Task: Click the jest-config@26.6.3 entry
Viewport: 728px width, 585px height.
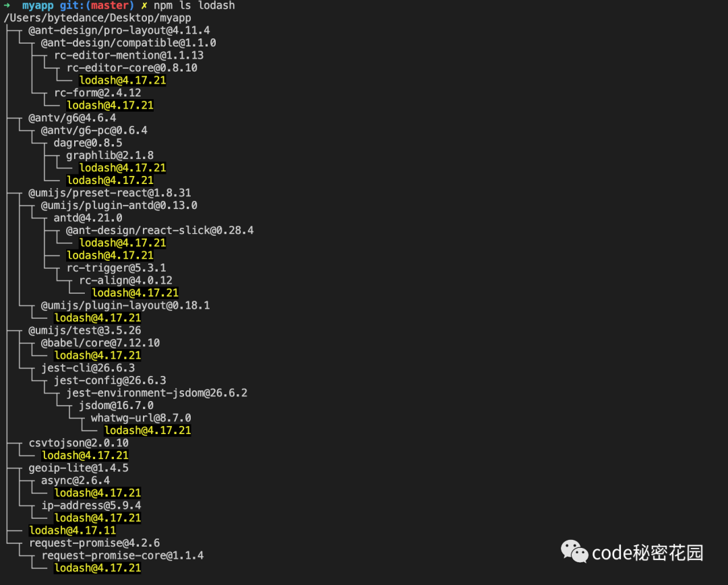Action: pos(110,381)
